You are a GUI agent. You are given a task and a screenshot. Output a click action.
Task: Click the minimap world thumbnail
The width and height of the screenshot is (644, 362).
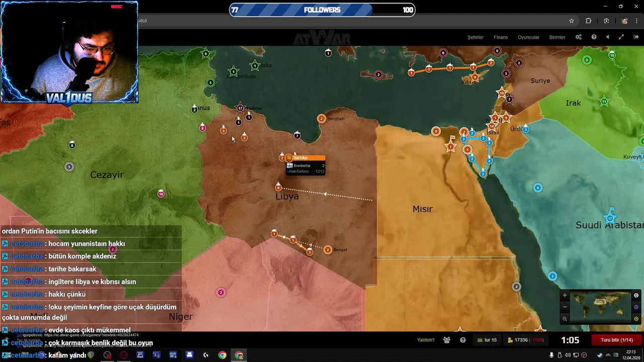[600, 307]
